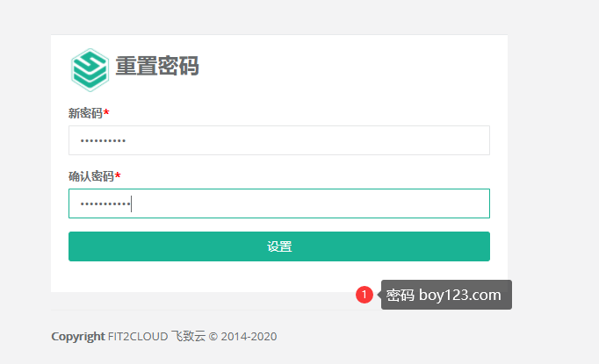Focus the 新密码 password input field
The width and height of the screenshot is (599, 364).
(x=278, y=140)
